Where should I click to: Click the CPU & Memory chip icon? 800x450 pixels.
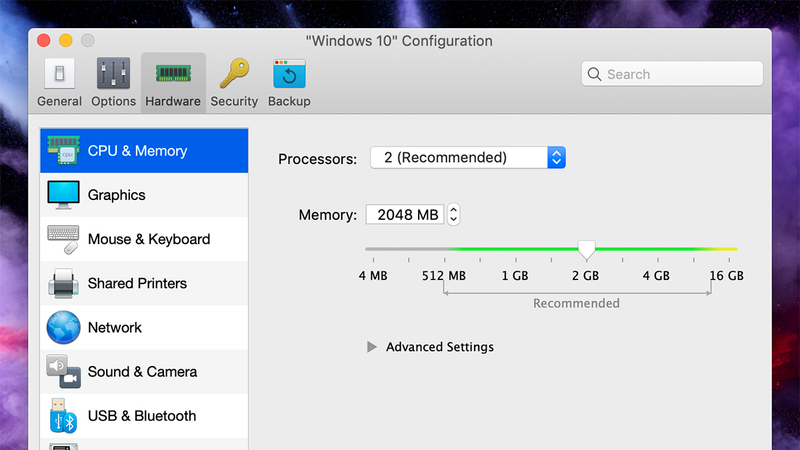63,151
